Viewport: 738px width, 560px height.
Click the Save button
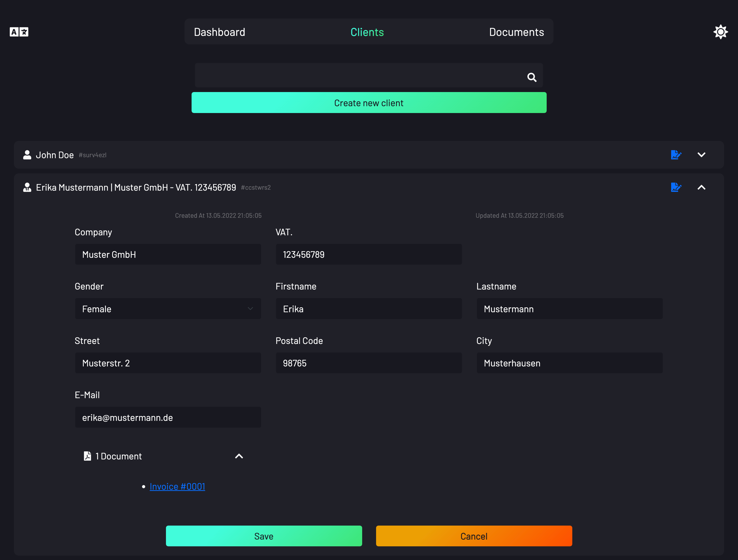click(x=264, y=536)
